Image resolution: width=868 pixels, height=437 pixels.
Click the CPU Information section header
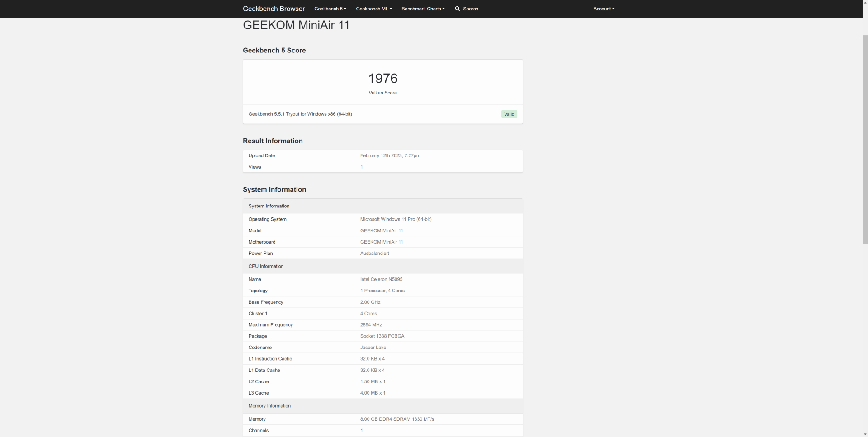coord(383,266)
